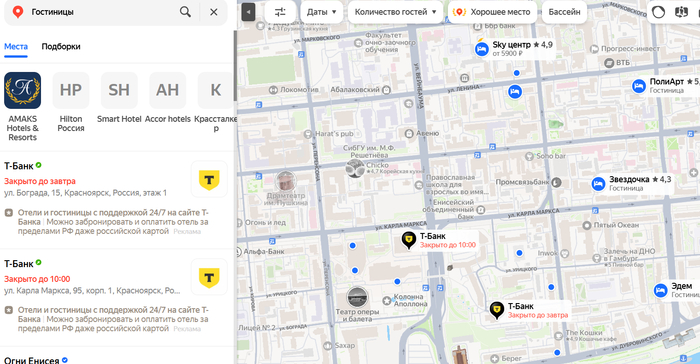
Task: Expand the Даты dropdown
Action: [321, 12]
